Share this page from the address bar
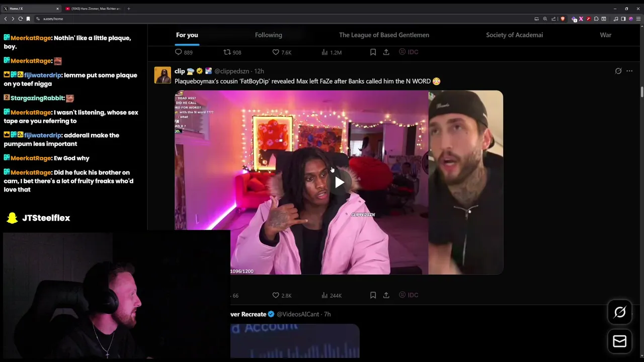Viewport: 644px width, 362px height. (553, 19)
